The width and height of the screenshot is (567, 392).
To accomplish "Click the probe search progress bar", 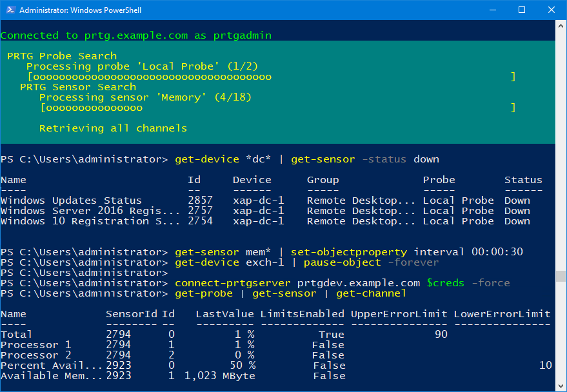I will [272, 77].
